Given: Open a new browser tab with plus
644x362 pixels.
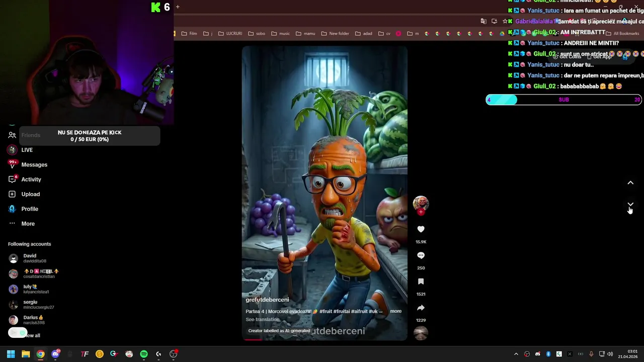Looking at the screenshot, I should 178,7.
